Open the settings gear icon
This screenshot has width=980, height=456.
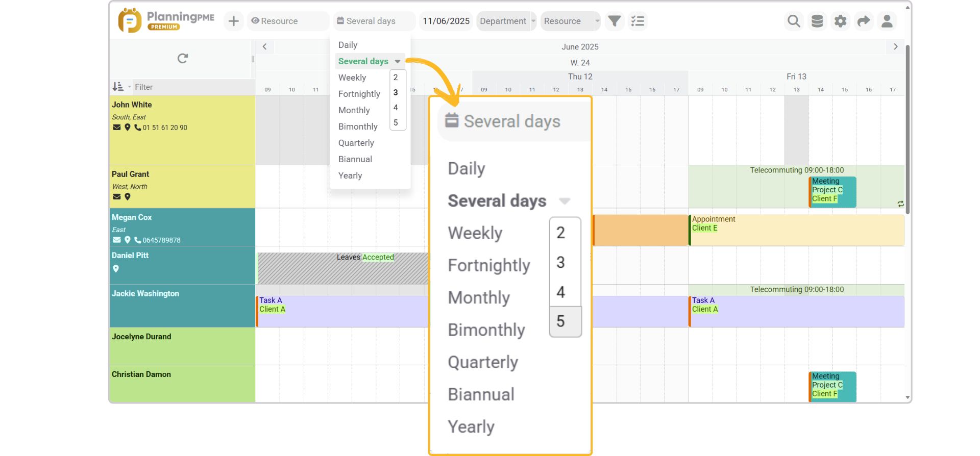click(x=840, y=21)
